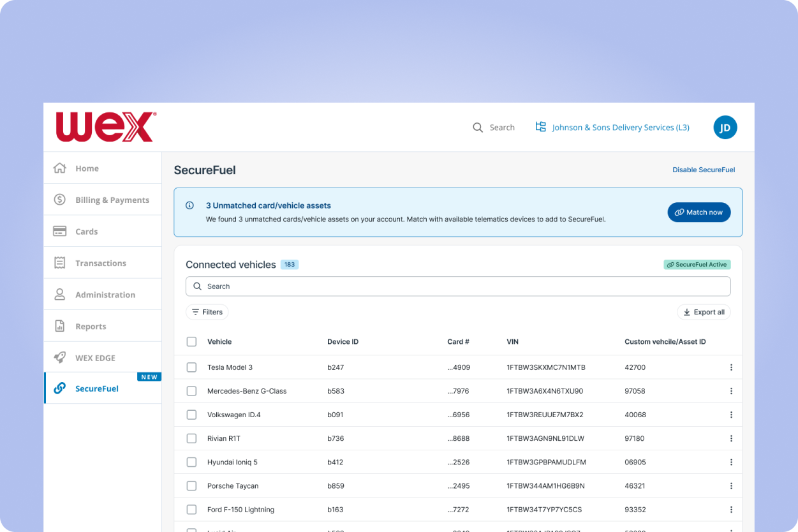Open Administration in sidebar
798x532 pixels.
click(103, 294)
